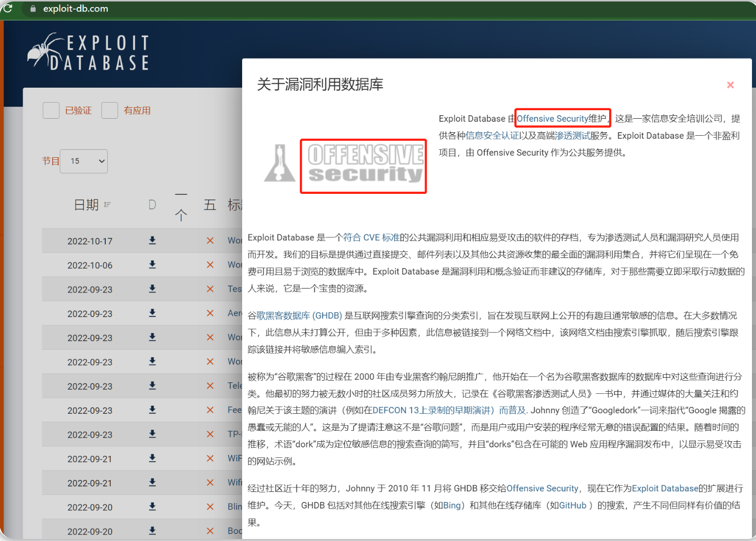This screenshot has width=756, height=541.
Task: Click the padlock icon beside exploit-db.com
Action: [33, 9]
